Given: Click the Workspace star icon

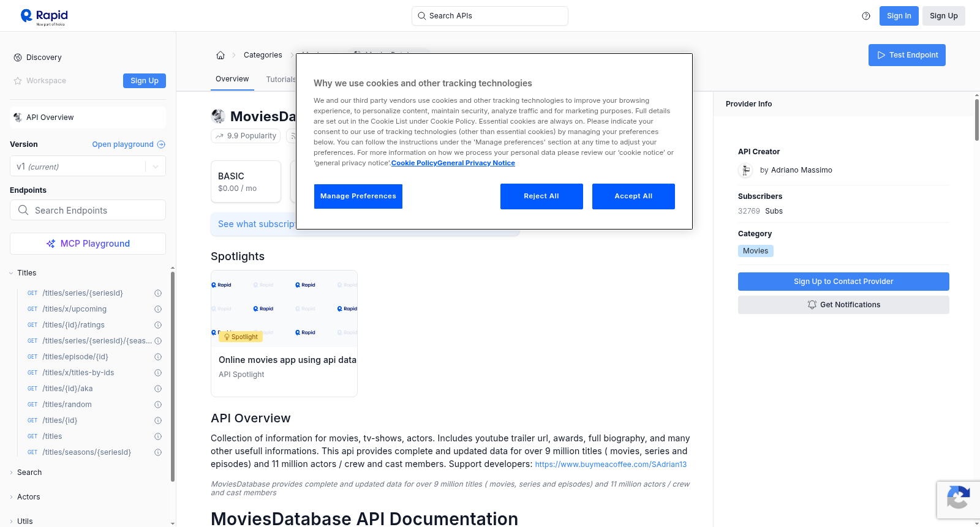Looking at the screenshot, I should point(18,81).
